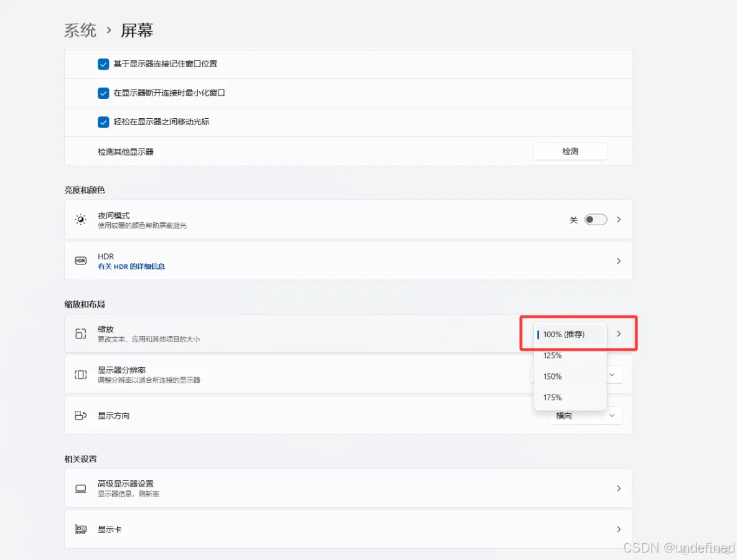Click the 显示卡 graphics card icon
737x560 pixels.
coord(80,529)
